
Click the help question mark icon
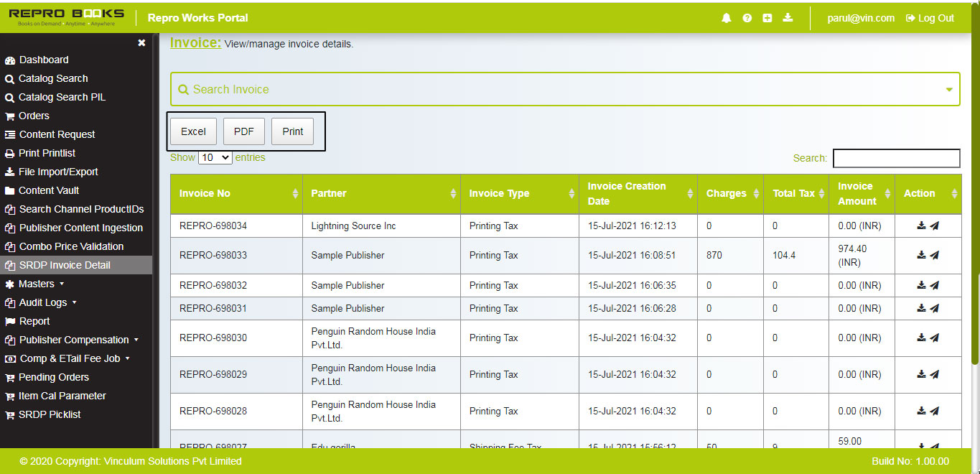coord(747,18)
